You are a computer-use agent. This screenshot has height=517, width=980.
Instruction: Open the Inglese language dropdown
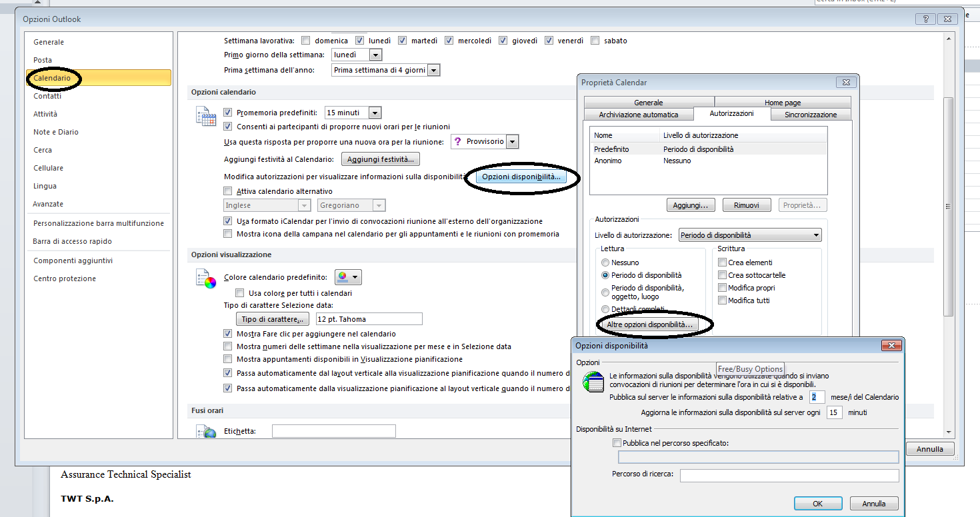pyautogui.click(x=305, y=206)
